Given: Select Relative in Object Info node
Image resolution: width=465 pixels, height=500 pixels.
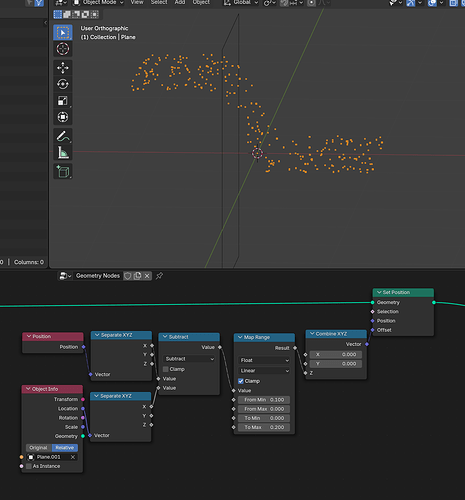Looking at the screenshot, I should point(65,448).
